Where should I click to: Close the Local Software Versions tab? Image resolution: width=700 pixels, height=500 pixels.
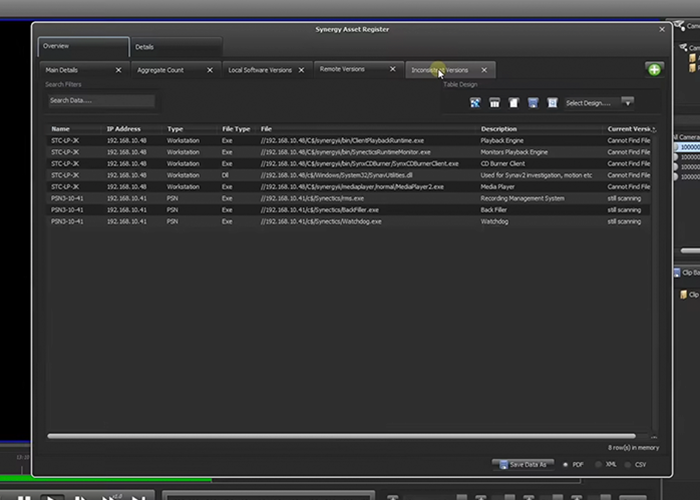(x=301, y=70)
